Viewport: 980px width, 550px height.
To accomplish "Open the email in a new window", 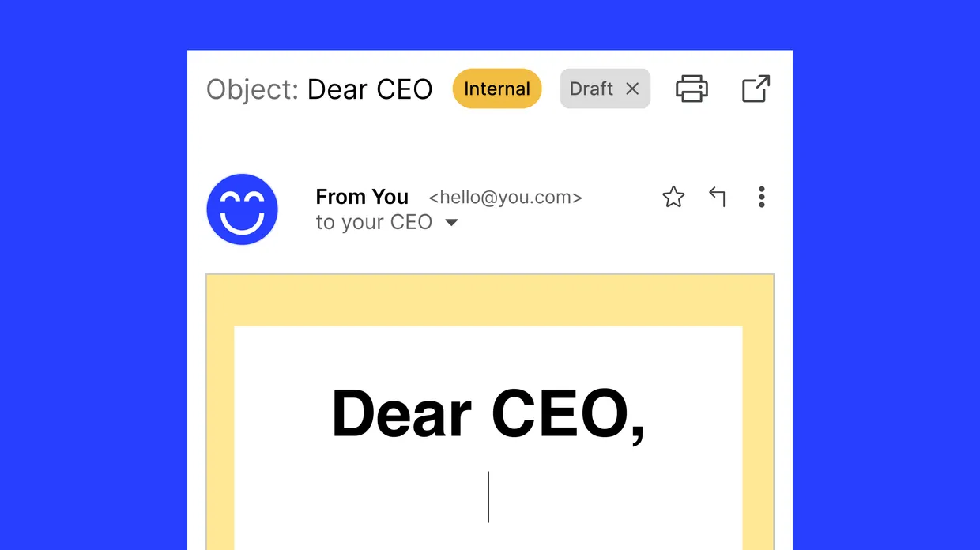I will pyautogui.click(x=756, y=89).
